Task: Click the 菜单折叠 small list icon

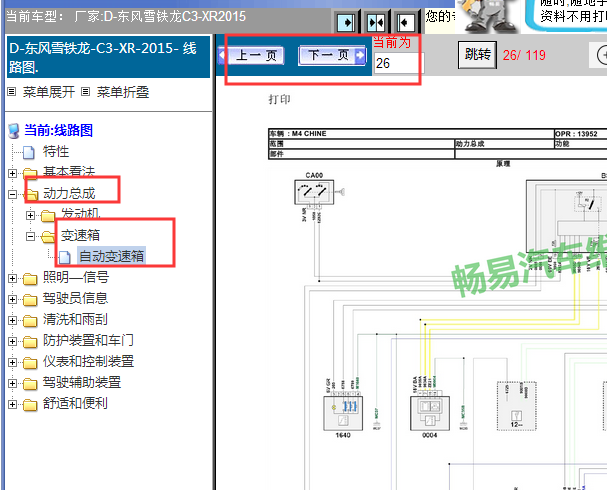Action: [x=86, y=92]
